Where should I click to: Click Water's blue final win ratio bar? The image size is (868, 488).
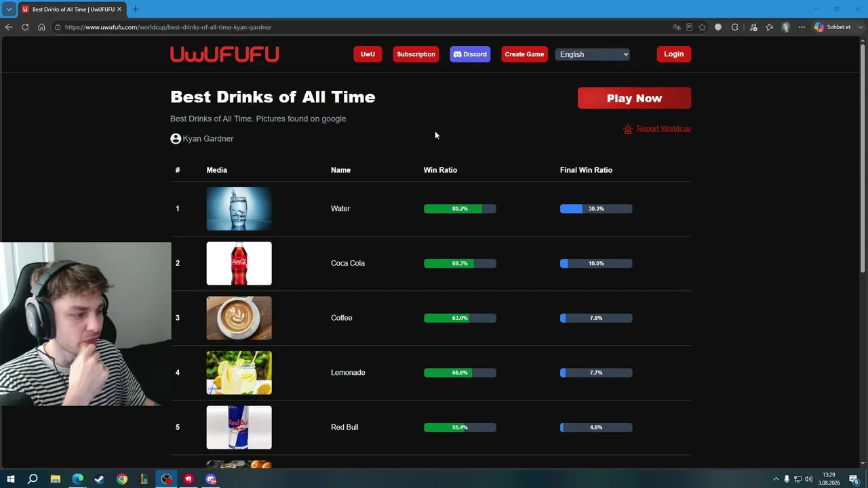pyautogui.click(x=596, y=209)
